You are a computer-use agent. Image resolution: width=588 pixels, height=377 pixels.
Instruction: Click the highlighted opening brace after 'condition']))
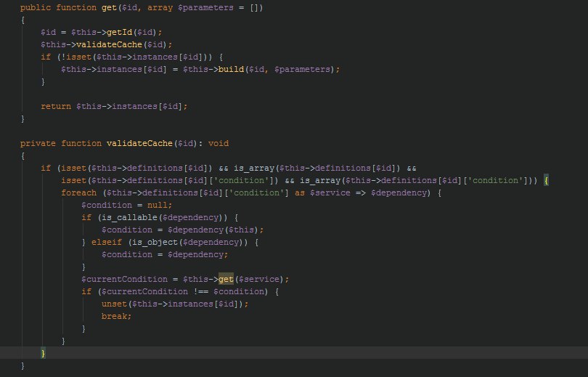point(547,180)
